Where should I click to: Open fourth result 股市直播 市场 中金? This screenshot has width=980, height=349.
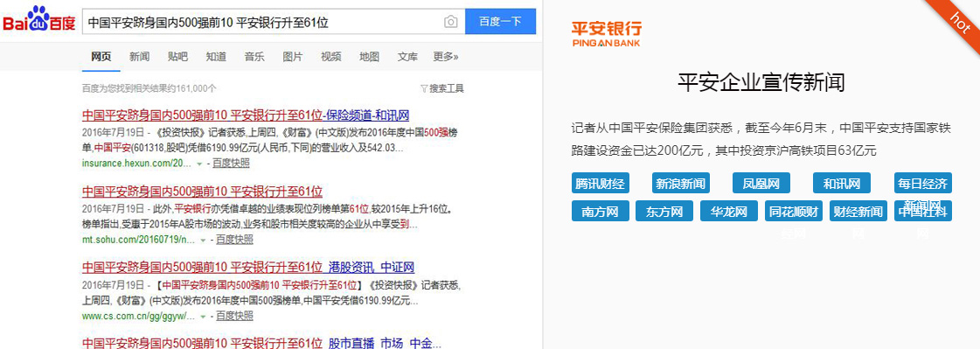(x=262, y=343)
